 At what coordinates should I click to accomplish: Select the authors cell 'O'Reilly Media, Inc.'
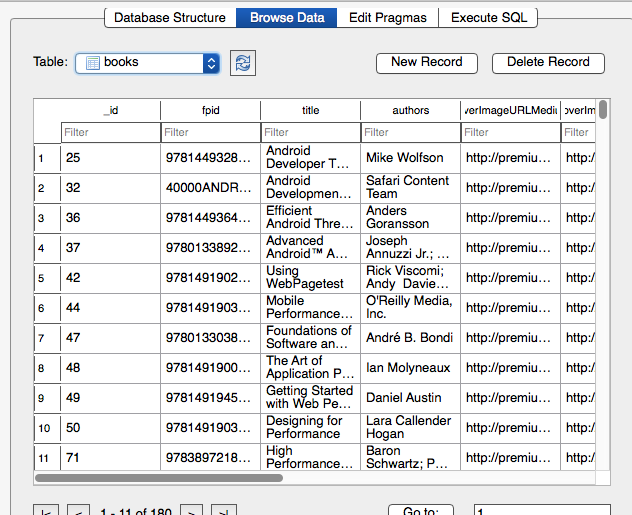(x=410, y=308)
